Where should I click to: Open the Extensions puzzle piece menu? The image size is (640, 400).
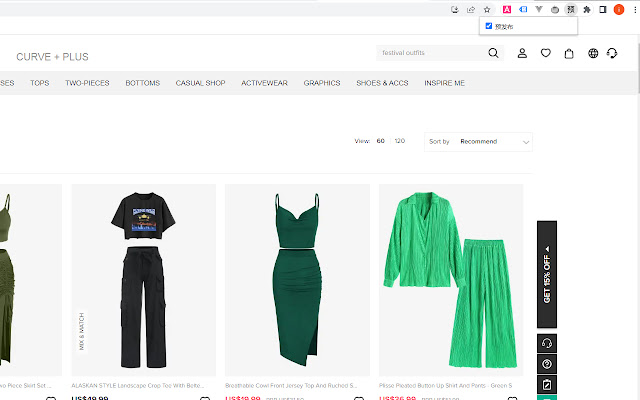(587, 9)
